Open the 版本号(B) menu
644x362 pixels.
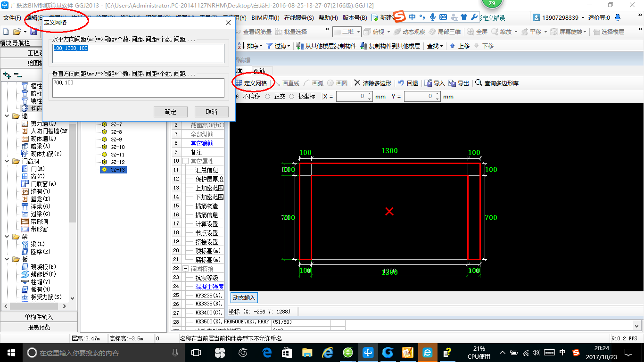tap(355, 18)
